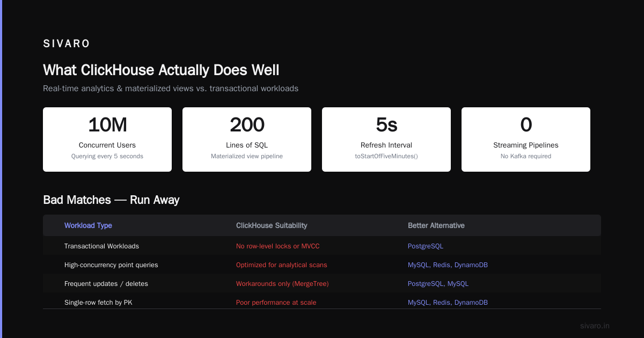
Task: Select the Single-row fetch by PK row
Action: click(322, 302)
